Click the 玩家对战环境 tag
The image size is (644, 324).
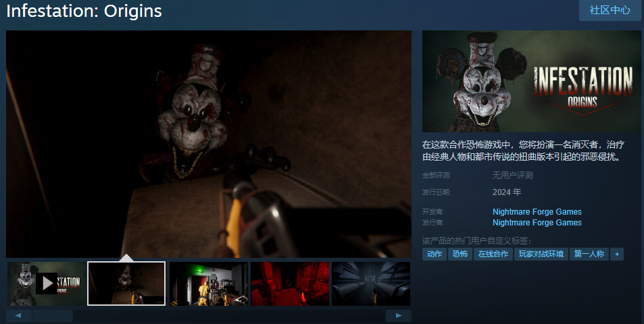click(541, 254)
